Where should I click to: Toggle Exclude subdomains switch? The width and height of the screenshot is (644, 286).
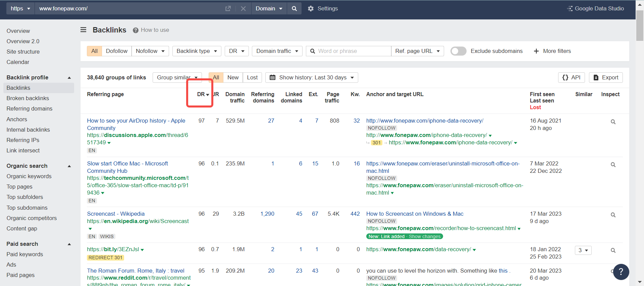tap(458, 51)
